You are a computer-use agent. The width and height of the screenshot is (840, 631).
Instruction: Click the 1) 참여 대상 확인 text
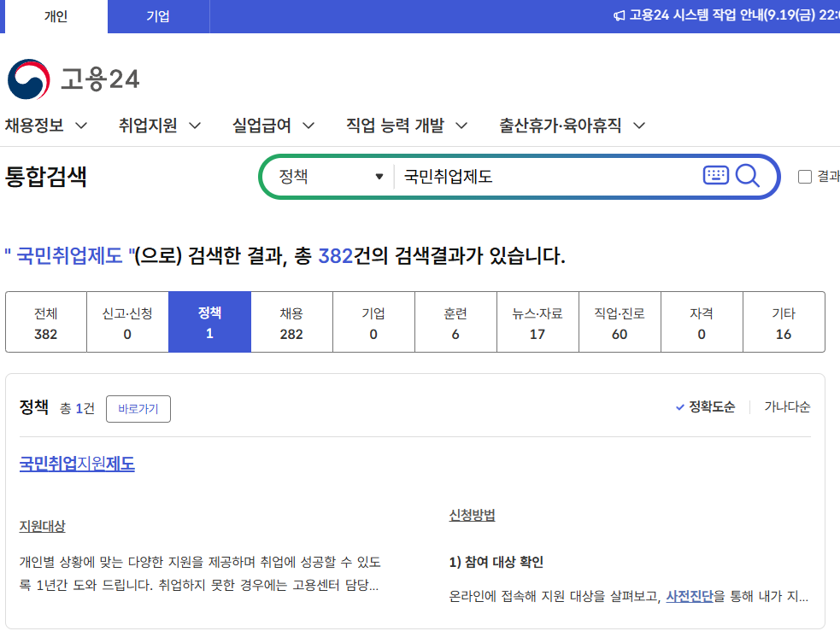(496, 562)
